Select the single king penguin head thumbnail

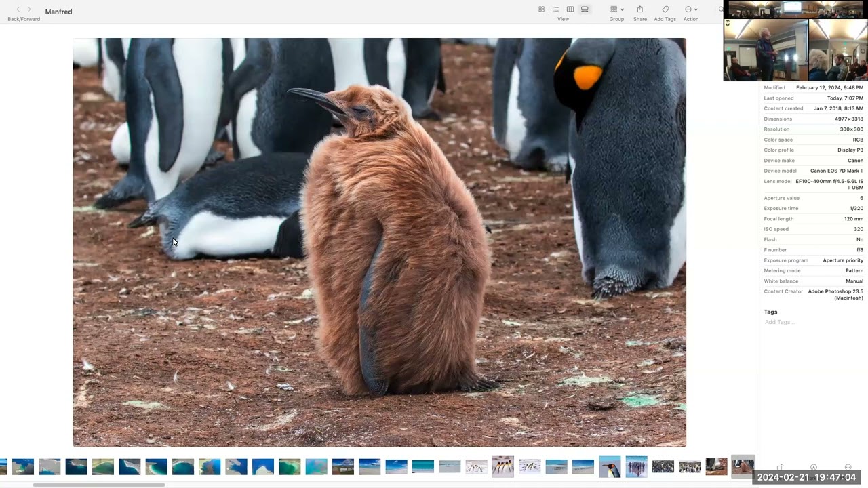(610, 466)
